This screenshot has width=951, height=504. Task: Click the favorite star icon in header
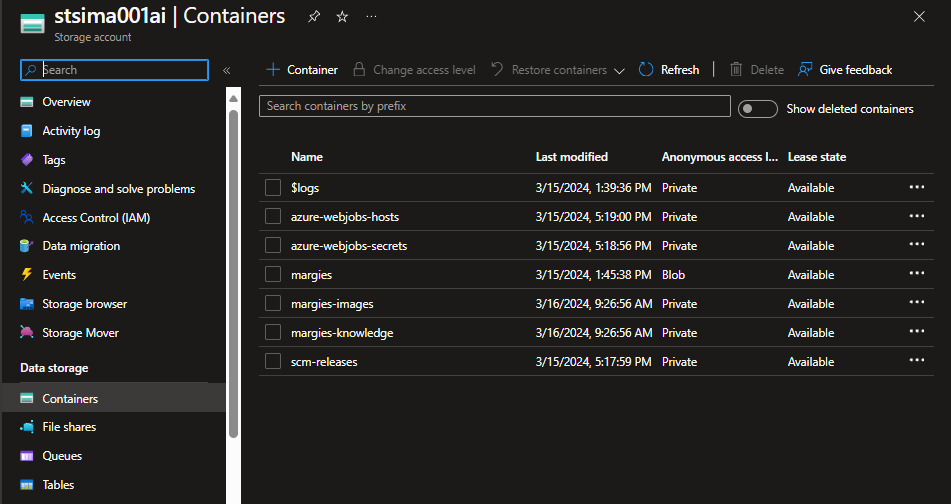pos(343,17)
